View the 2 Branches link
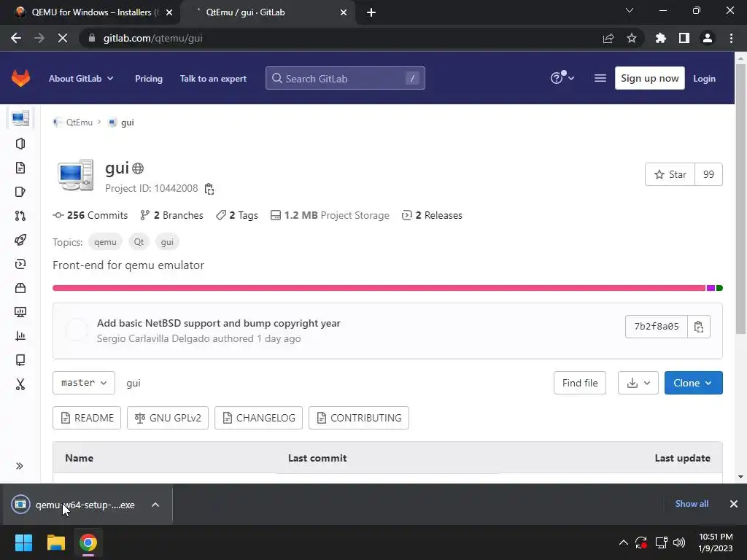Screen dimensions: 747x560 [x=172, y=215]
